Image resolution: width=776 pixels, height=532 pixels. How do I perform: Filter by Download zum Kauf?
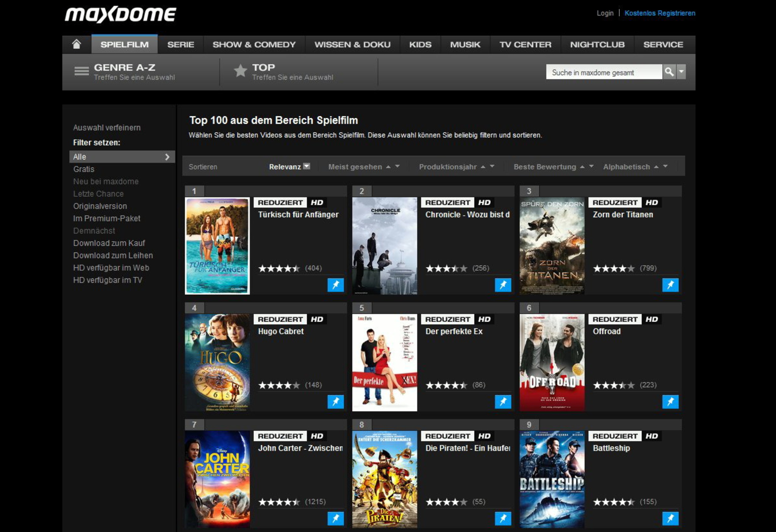[109, 243]
